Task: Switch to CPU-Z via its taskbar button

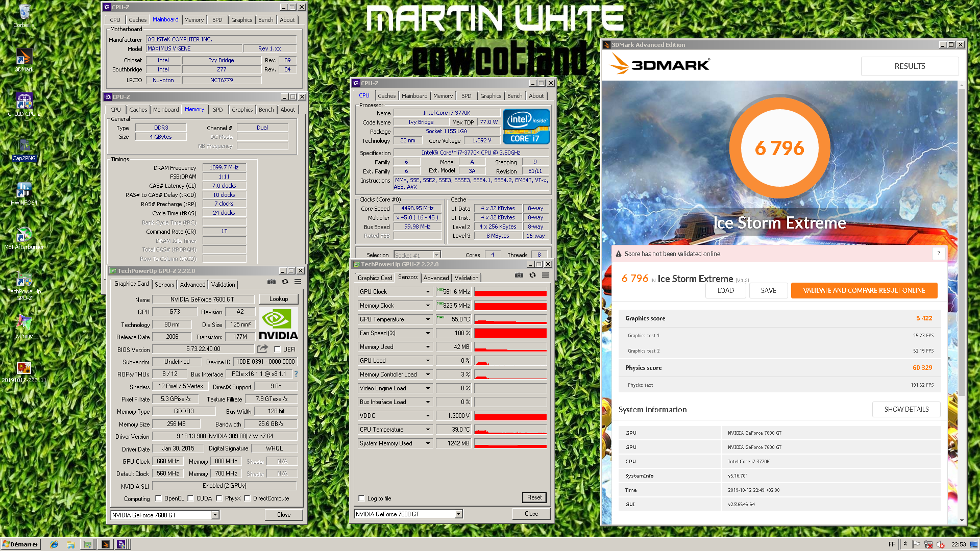Action: pos(121,544)
